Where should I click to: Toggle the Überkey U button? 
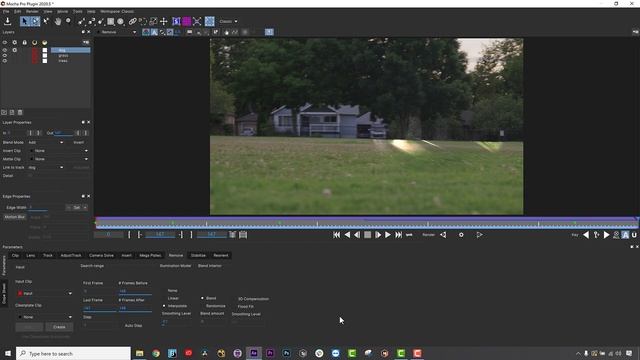click(x=634, y=235)
